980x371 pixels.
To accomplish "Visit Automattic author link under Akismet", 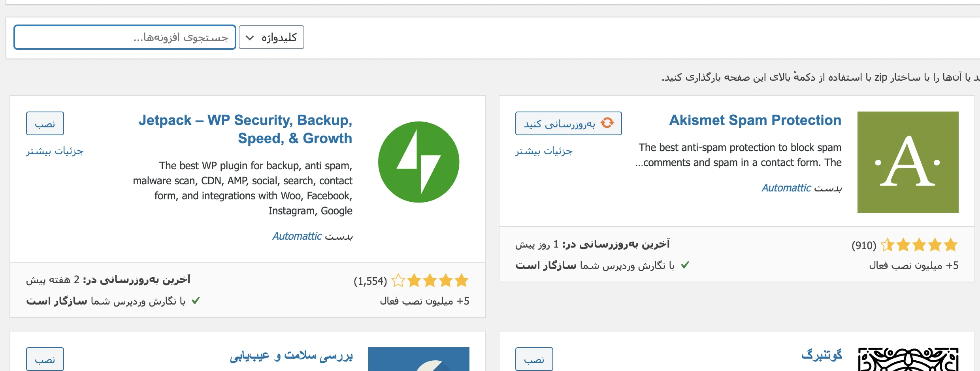I will [786, 188].
